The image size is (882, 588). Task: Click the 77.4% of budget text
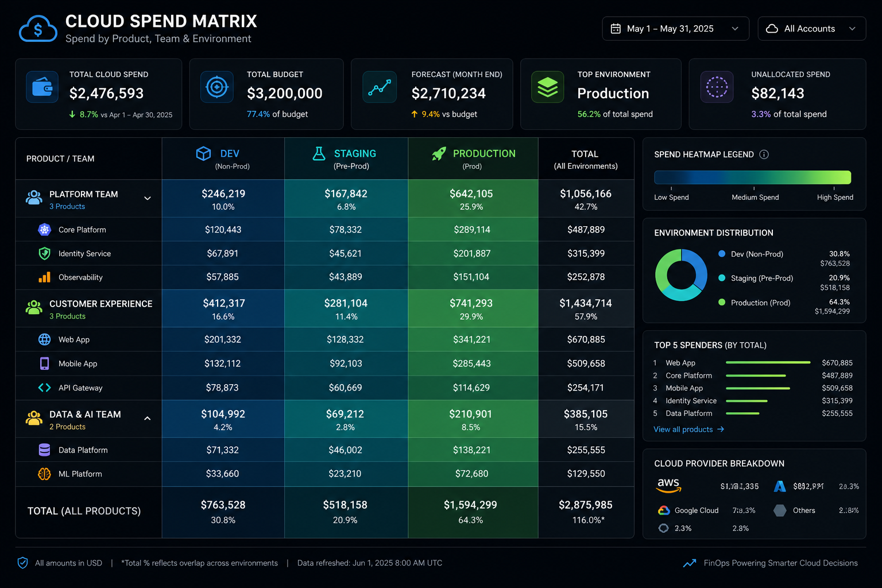point(277,114)
